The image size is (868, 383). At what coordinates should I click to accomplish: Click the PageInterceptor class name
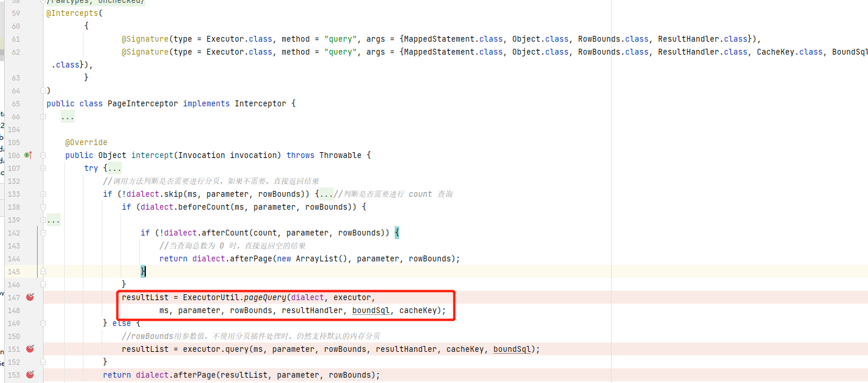pos(143,103)
